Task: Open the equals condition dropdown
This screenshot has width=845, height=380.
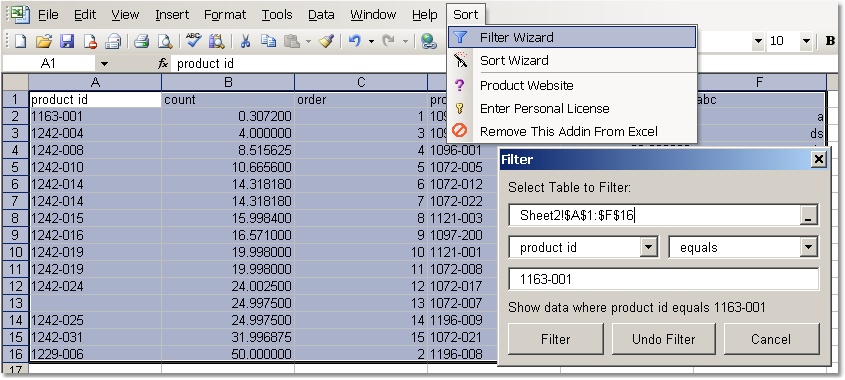Action: 808,247
